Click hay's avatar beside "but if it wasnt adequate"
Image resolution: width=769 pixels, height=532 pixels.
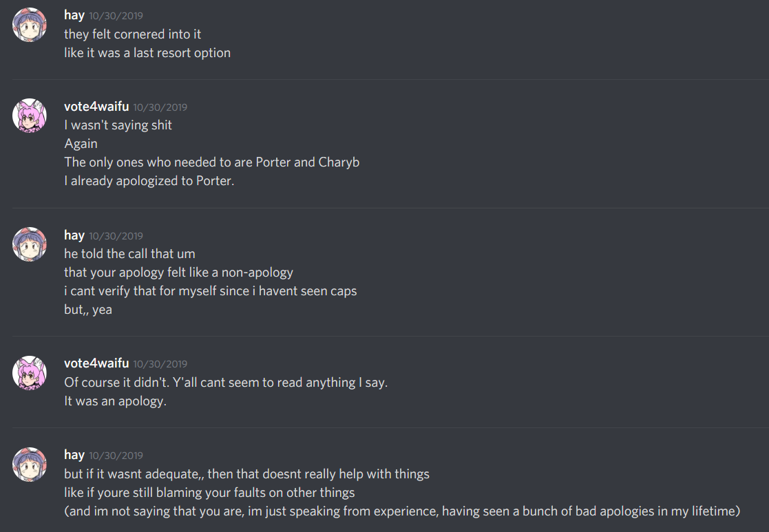tap(30, 464)
